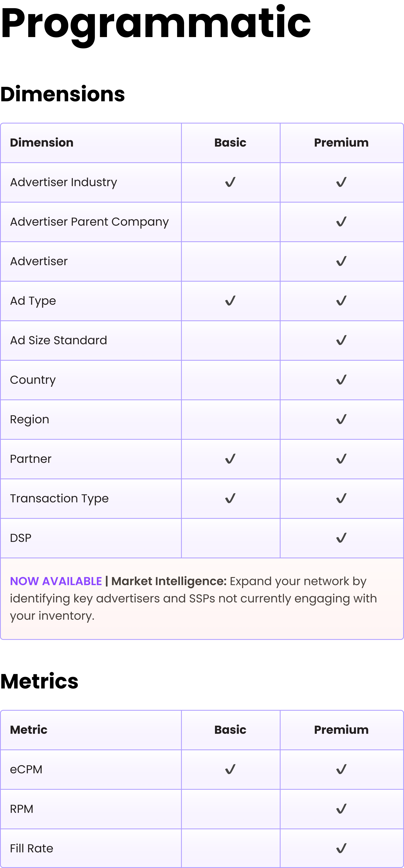Click Basic checkmark in Partner row
The height and width of the screenshot is (868, 404).
[x=230, y=458]
